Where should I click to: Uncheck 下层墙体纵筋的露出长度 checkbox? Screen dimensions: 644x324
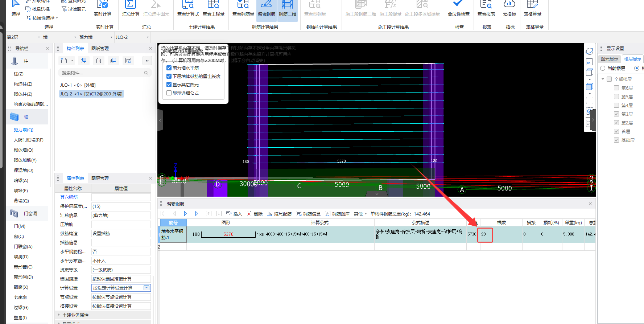(169, 76)
